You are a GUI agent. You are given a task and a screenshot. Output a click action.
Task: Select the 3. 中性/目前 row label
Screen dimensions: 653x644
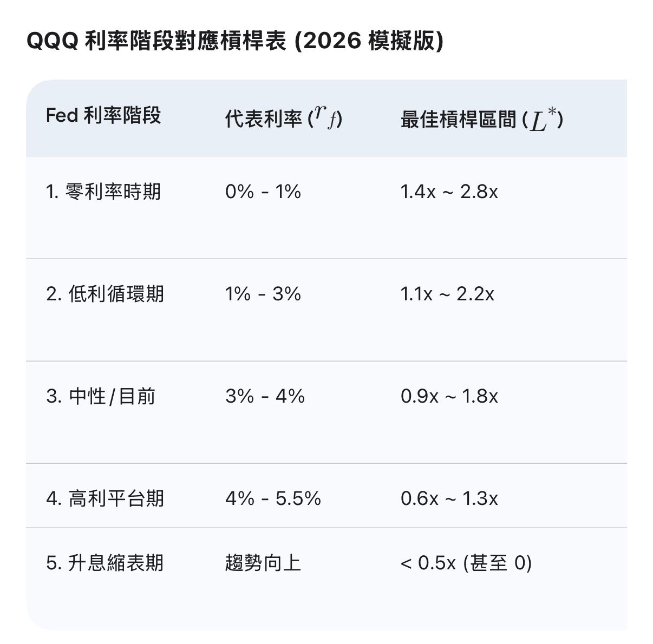coord(101,396)
